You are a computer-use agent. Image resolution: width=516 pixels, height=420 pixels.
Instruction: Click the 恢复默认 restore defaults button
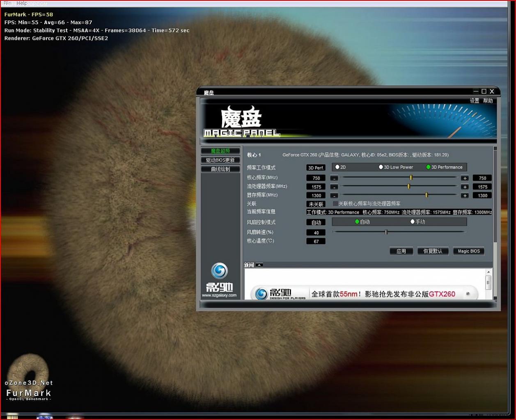[x=433, y=251]
